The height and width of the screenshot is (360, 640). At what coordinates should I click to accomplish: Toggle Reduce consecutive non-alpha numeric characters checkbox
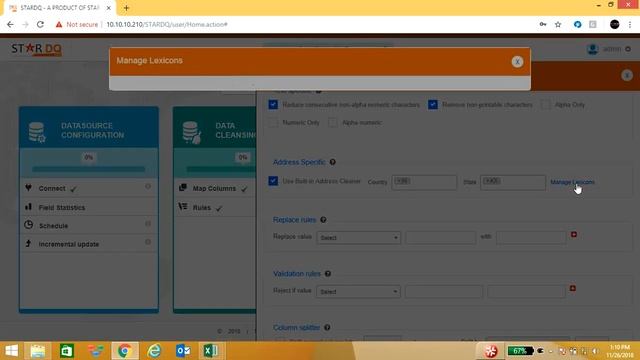coord(273,104)
